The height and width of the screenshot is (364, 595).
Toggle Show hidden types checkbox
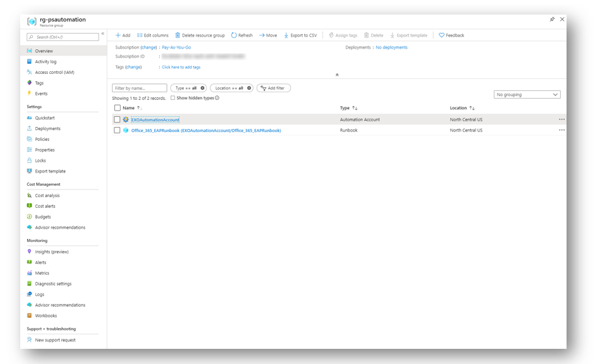173,98
